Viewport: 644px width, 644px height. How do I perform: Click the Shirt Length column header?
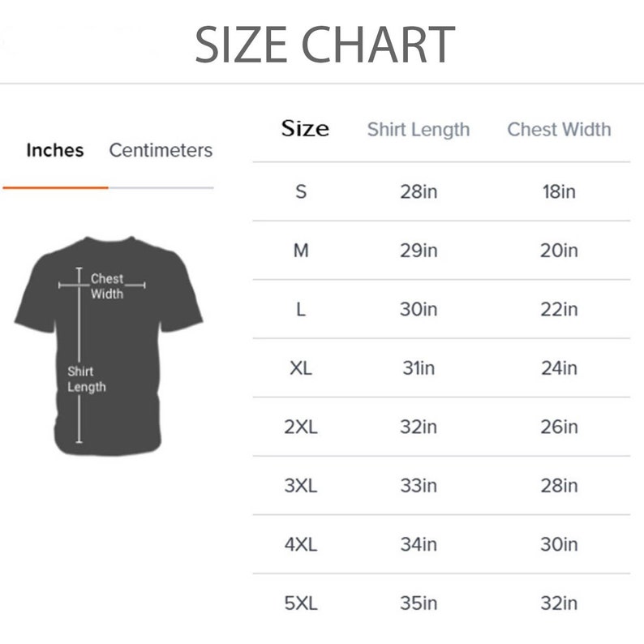pos(418,130)
